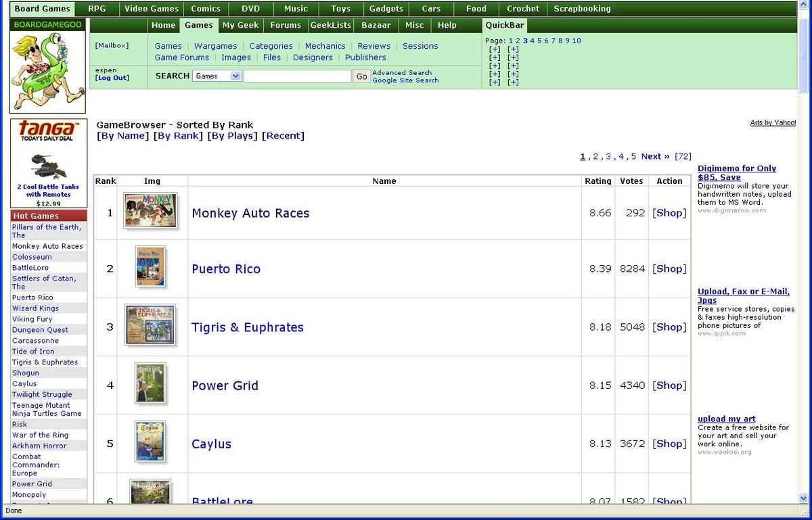
Task: Open the Designers submenu link
Action: coord(313,57)
